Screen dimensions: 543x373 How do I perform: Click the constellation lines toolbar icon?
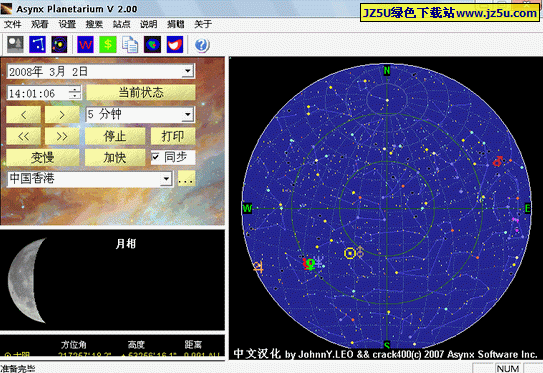click(x=37, y=45)
